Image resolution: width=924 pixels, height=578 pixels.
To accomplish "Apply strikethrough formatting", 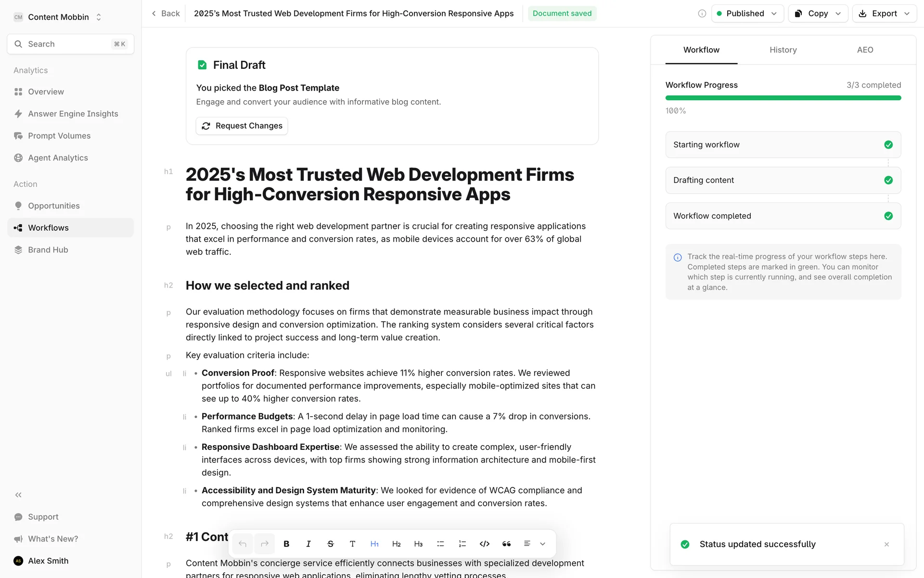I will [331, 544].
